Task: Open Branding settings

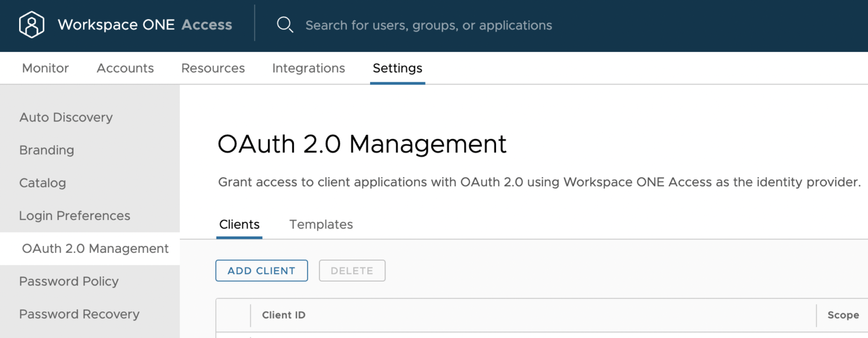Action: [x=46, y=150]
